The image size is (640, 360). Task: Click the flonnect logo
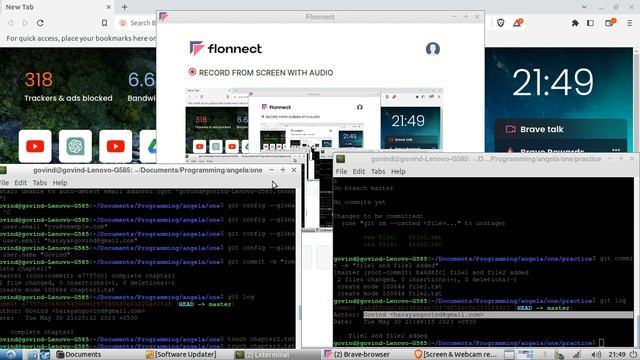226,49
